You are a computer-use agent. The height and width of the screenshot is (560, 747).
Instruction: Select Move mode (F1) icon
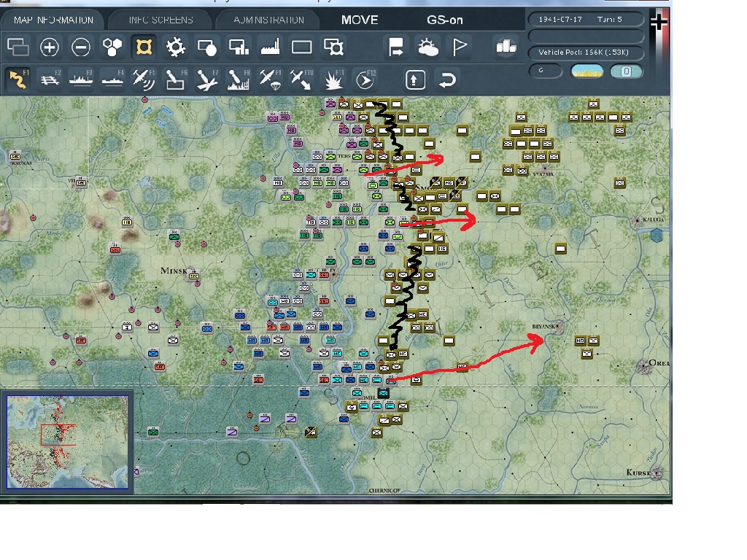(18, 79)
